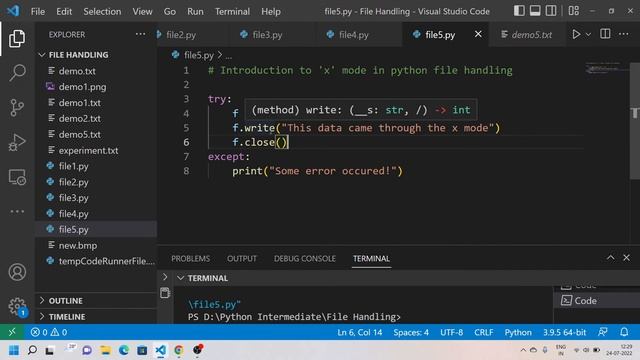Close the terminal panel

tap(627, 258)
